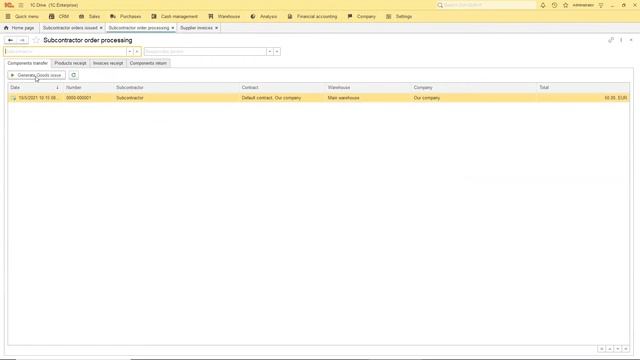The image size is (640, 360).
Task: Jump to the first row navigation button
Action: pos(602,349)
